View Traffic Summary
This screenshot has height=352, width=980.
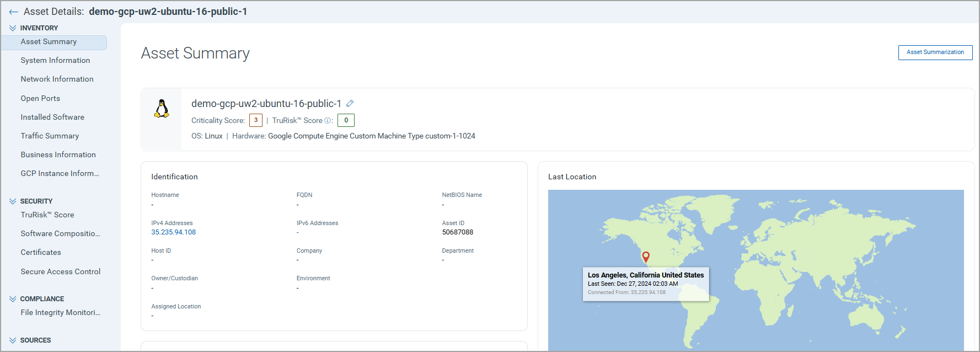pos(50,136)
